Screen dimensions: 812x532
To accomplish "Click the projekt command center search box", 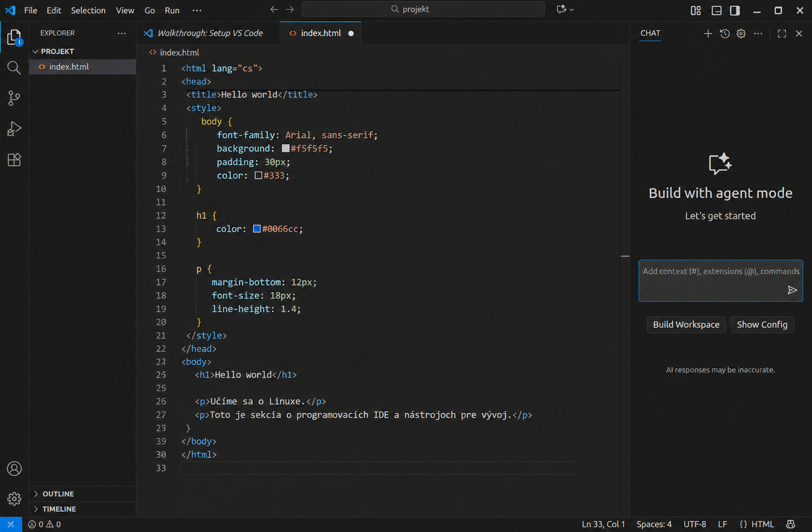I will [x=423, y=9].
